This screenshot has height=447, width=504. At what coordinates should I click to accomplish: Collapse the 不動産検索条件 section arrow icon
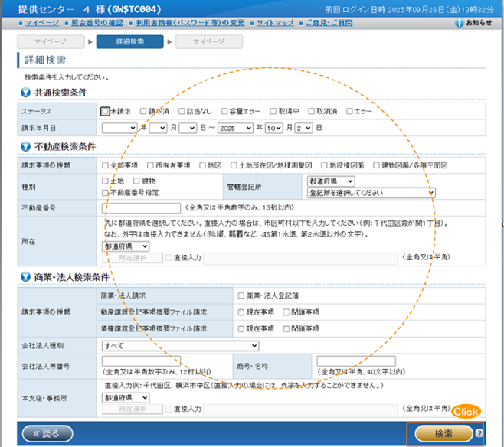coord(25,147)
